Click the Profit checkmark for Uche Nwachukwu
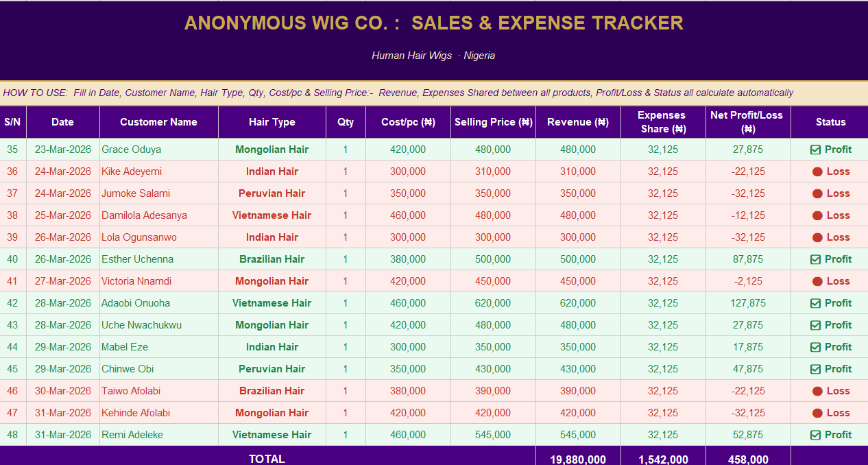 coord(815,325)
